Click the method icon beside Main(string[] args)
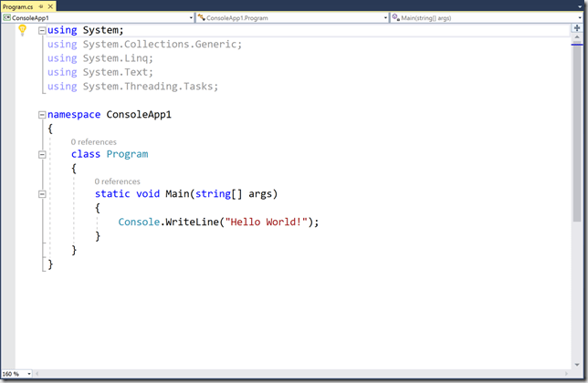The image size is (588, 383). point(395,17)
